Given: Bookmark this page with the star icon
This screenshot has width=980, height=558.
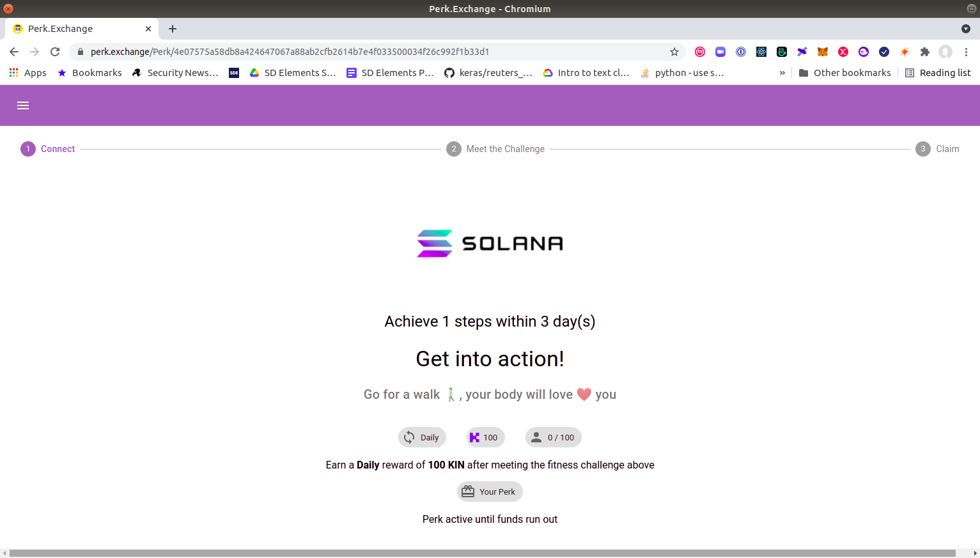Looking at the screenshot, I should click(674, 52).
